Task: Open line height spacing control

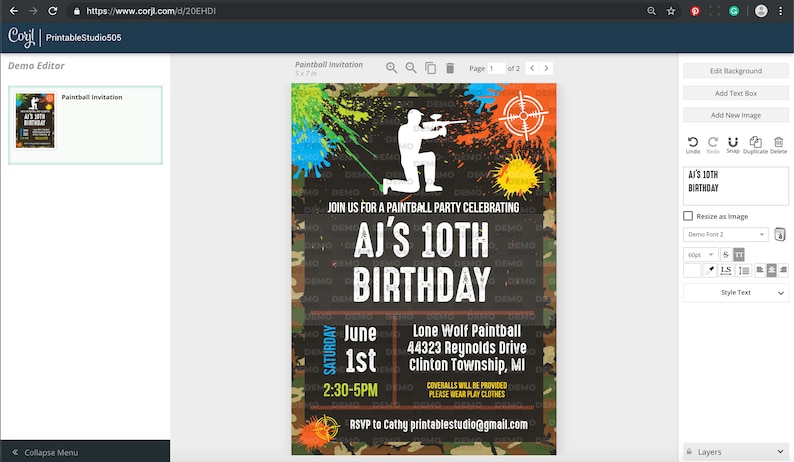Action: tap(744, 270)
